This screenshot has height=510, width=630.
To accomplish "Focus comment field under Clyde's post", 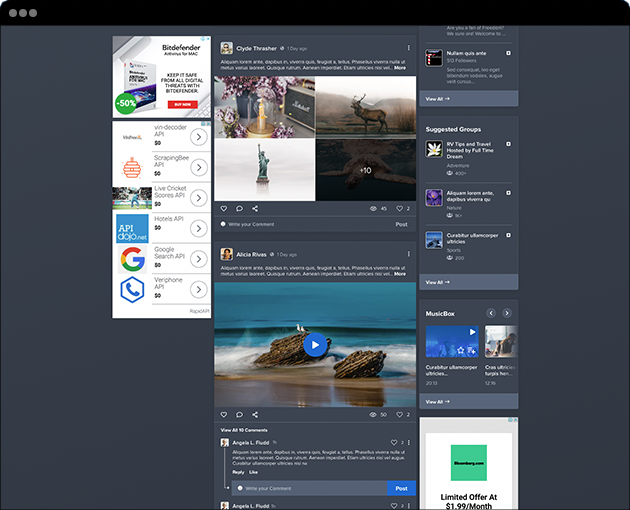I will click(305, 224).
